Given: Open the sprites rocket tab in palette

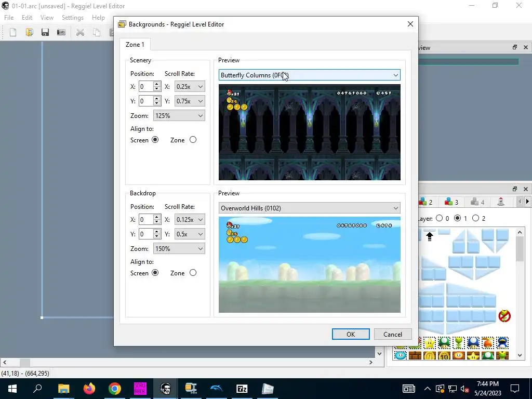Looking at the screenshot, I should pos(501,202).
